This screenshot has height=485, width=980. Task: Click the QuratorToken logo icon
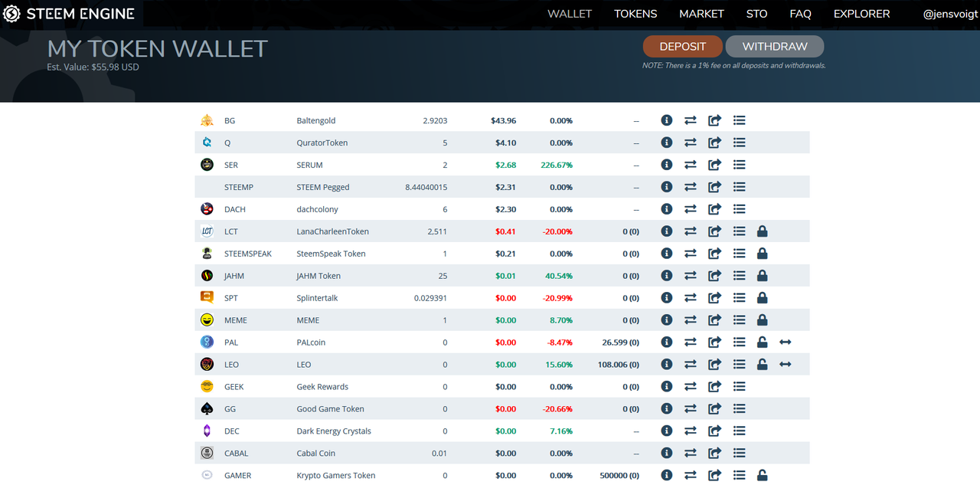207,143
